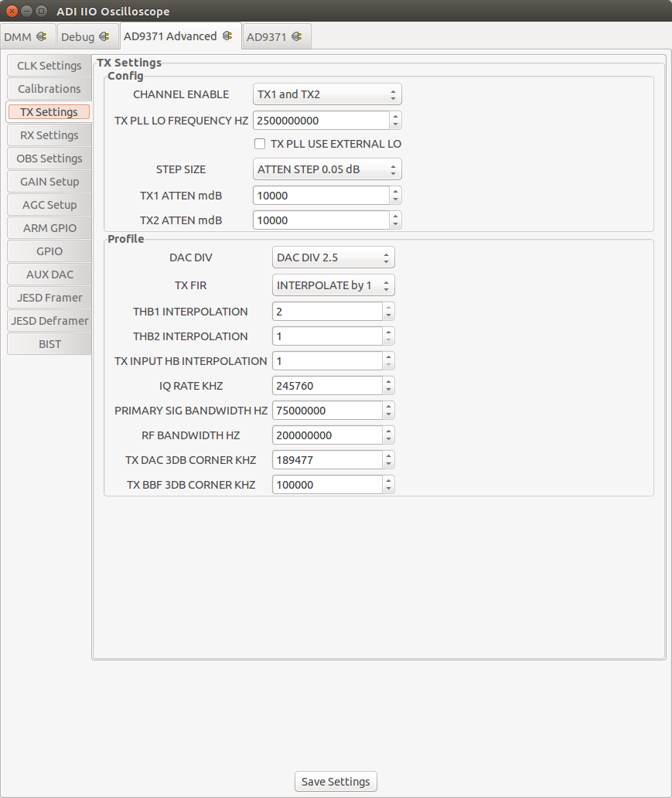Open the AGC Setup panel
The height and width of the screenshot is (798, 672).
[49, 204]
